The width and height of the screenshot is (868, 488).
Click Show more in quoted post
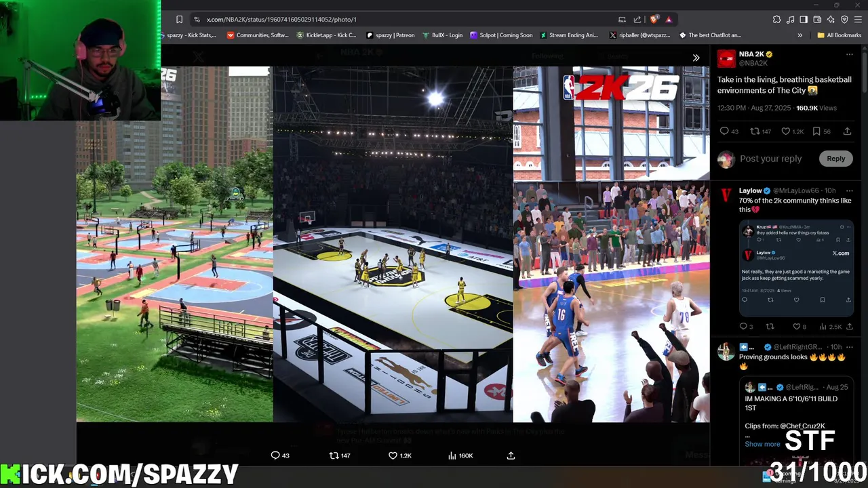tap(762, 444)
